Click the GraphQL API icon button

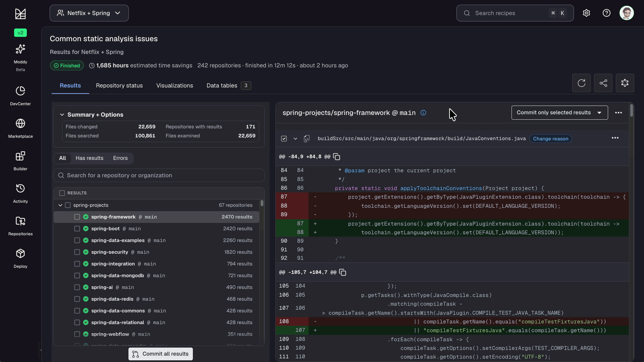625,83
